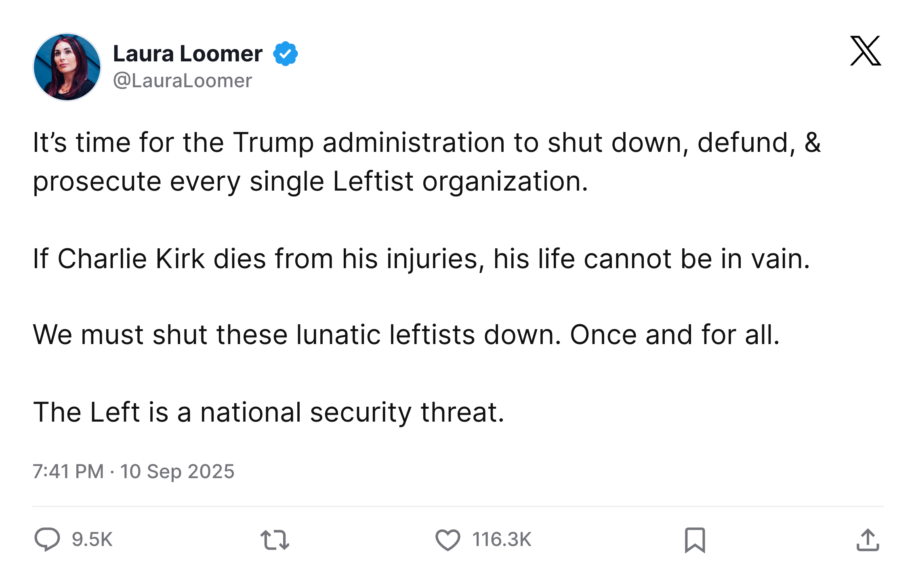
Task: Click the phrase "Once and for all."
Action: [674, 335]
